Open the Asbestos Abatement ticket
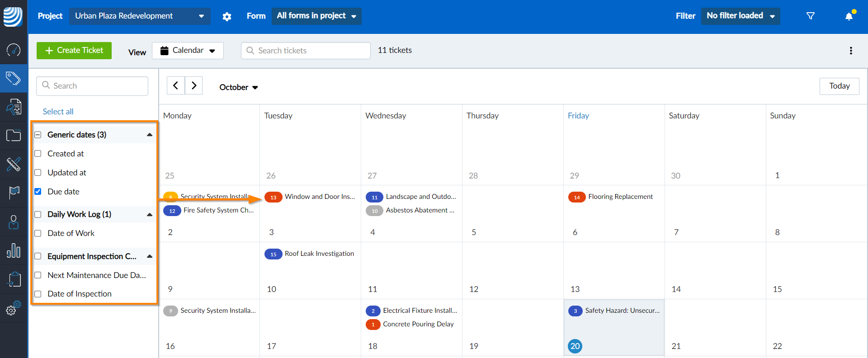 [x=420, y=210]
